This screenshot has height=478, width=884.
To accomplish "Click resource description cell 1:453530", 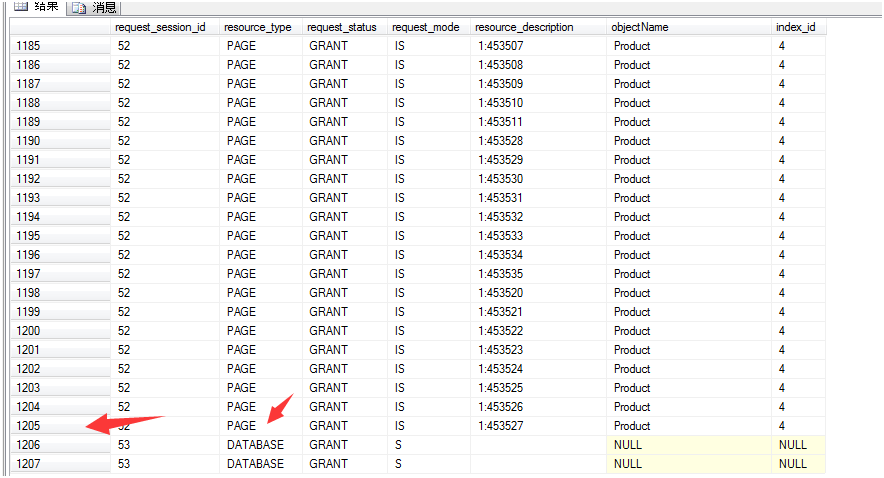I will pos(538,179).
